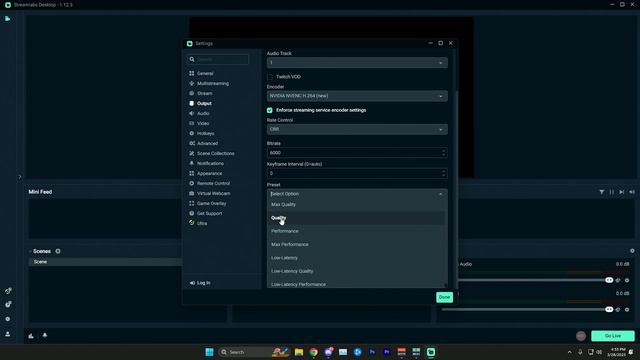Click the Bitrate stepper arrows
The width and height of the screenshot is (640, 360).
(444, 153)
